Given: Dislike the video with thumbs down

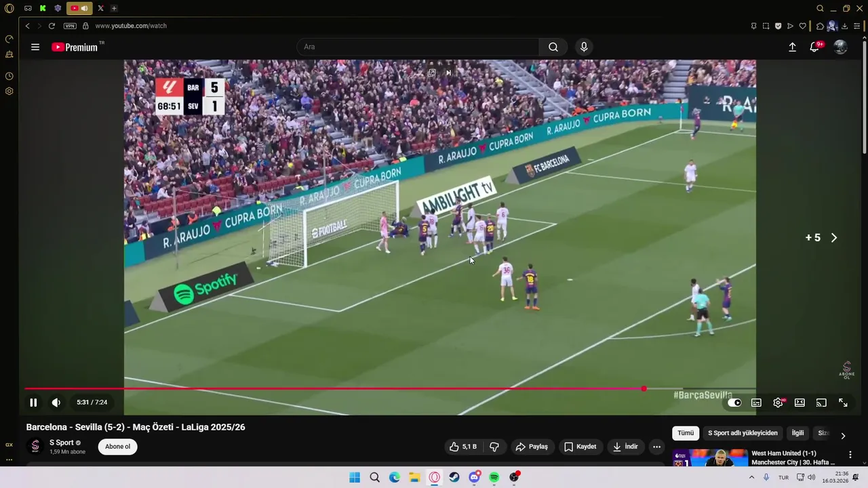Looking at the screenshot, I should click(494, 447).
